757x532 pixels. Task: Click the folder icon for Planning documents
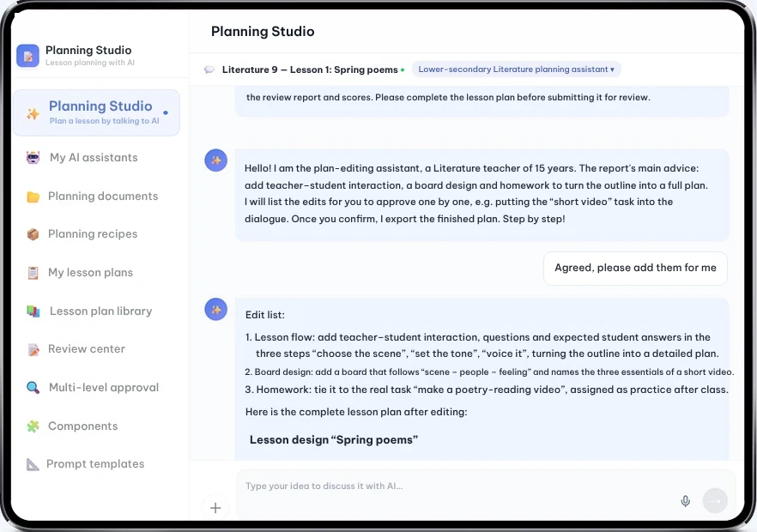click(x=33, y=196)
